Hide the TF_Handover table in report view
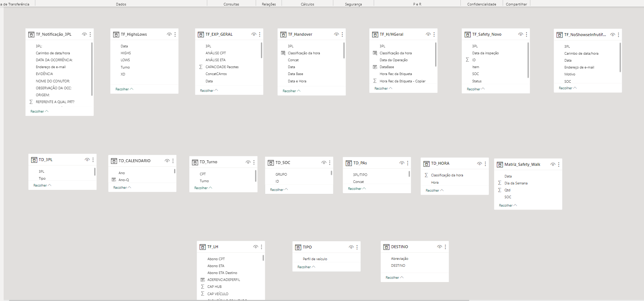 pyautogui.click(x=336, y=34)
